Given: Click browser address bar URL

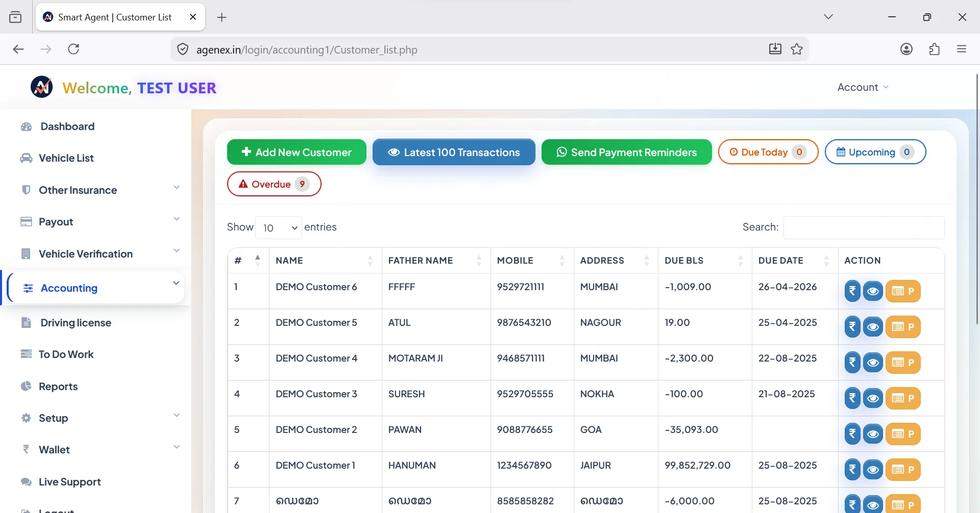Looking at the screenshot, I should 307,49.
